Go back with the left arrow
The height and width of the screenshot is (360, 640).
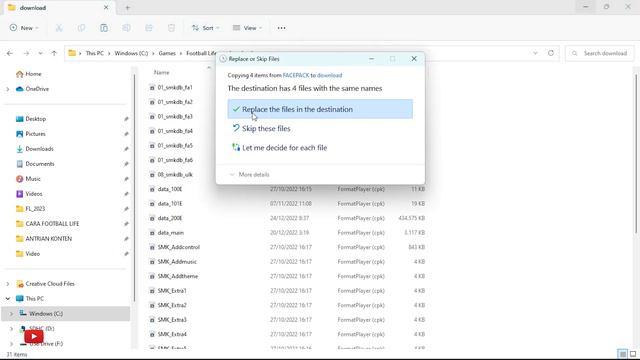point(10,53)
